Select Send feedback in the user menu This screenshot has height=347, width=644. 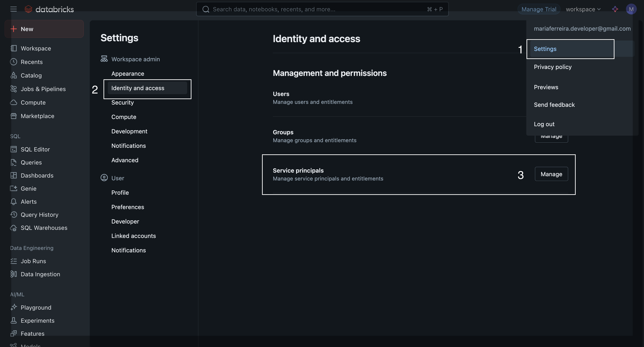tap(554, 105)
